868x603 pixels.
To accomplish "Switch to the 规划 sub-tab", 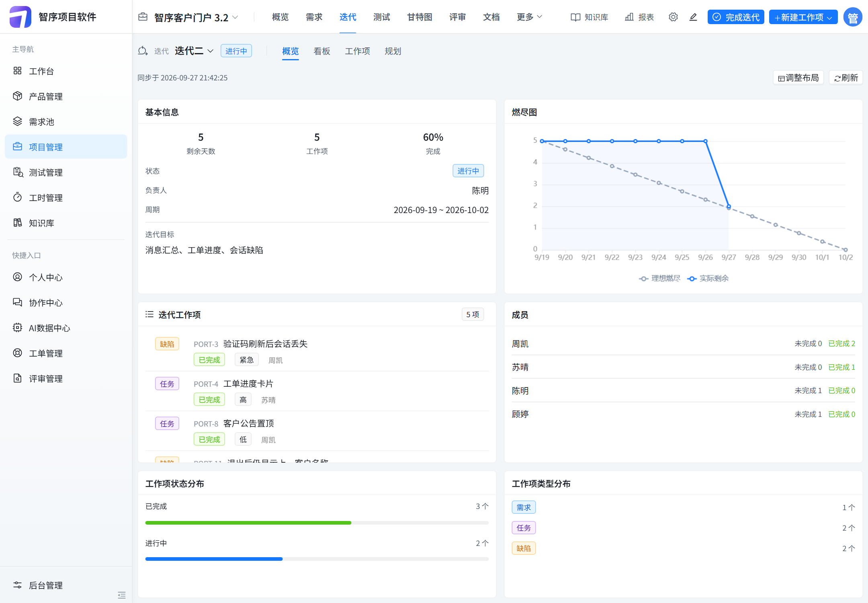I will (x=393, y=51).
